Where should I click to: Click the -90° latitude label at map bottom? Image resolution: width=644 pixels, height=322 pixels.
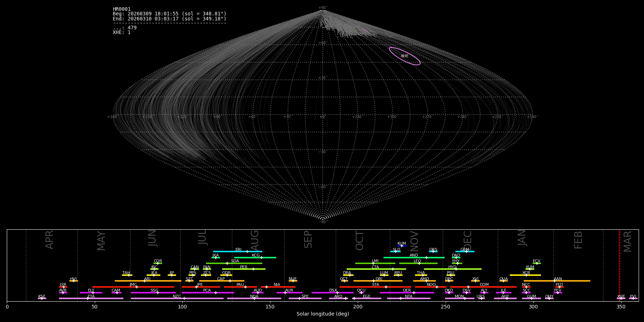(x=323, y=222)
